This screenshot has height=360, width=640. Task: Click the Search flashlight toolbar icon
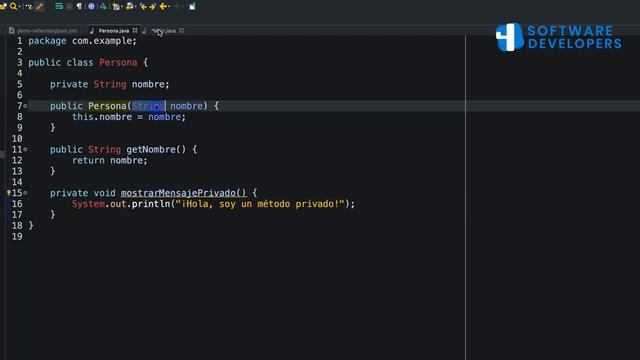coord(13,6)
